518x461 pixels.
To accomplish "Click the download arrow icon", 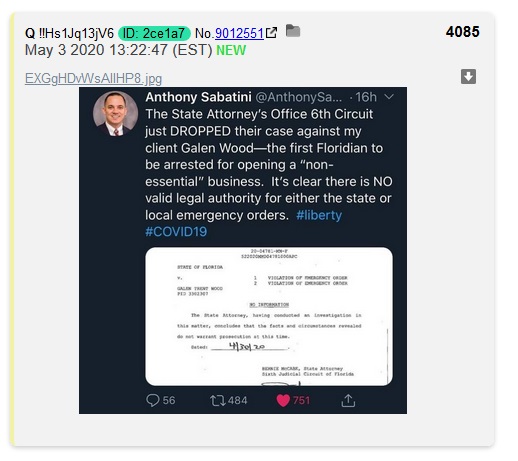I will [x=468, y=77].
